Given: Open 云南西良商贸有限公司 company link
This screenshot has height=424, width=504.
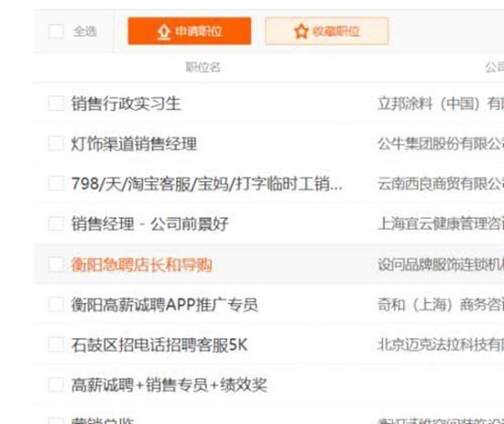Looking at the screenshot, I should tap(441, 184).
